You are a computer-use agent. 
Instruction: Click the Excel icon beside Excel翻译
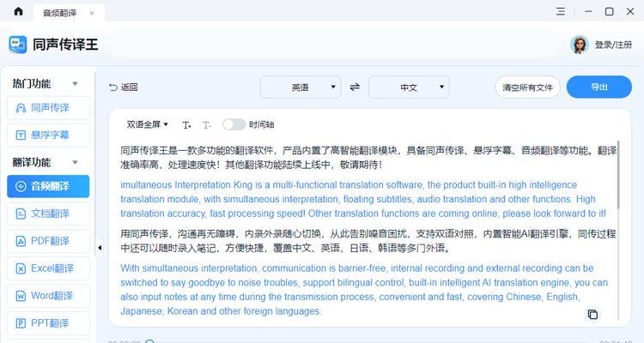[x=21, y=268]
